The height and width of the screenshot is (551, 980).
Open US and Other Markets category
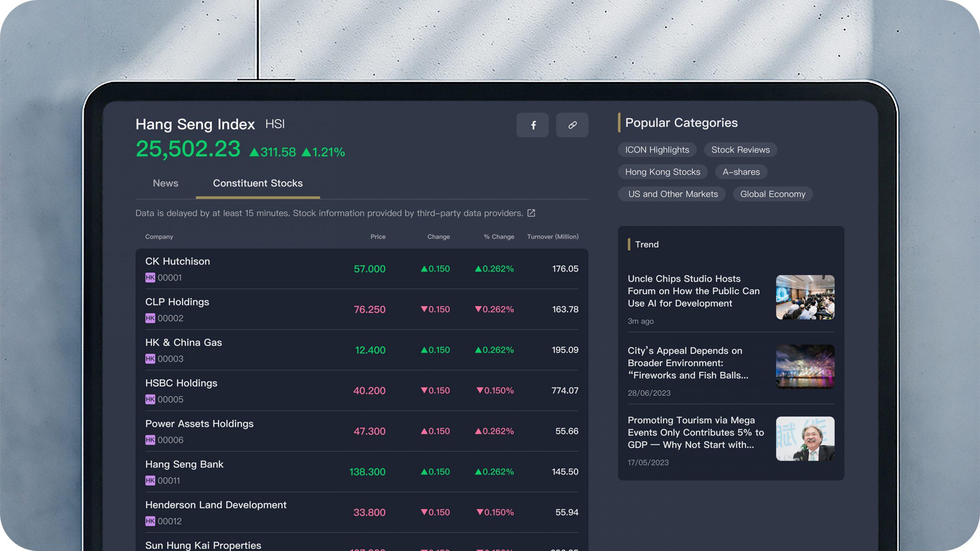coord(672,194)
